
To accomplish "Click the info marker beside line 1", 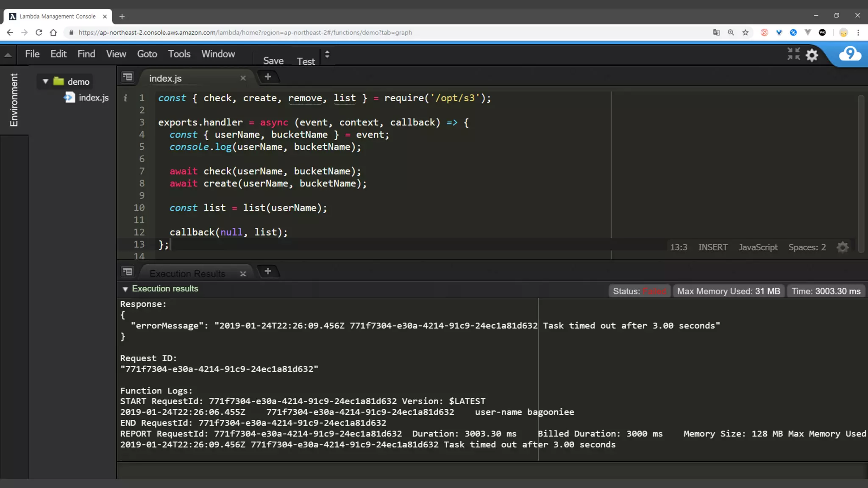I will tap(125, 98).
